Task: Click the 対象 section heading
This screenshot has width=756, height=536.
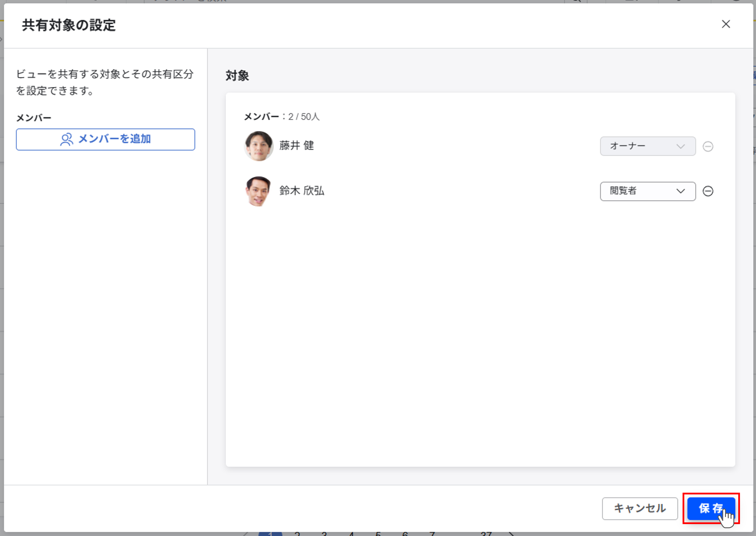Action: click(237, 76)
